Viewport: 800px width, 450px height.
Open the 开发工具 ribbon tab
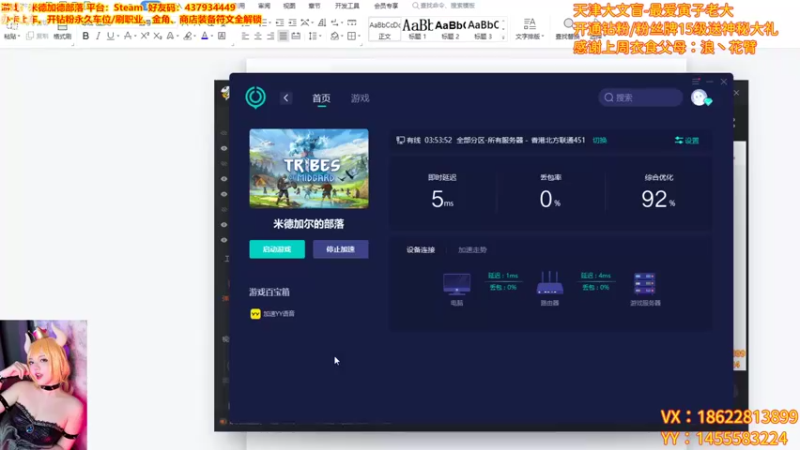click(x=347, y=6)
